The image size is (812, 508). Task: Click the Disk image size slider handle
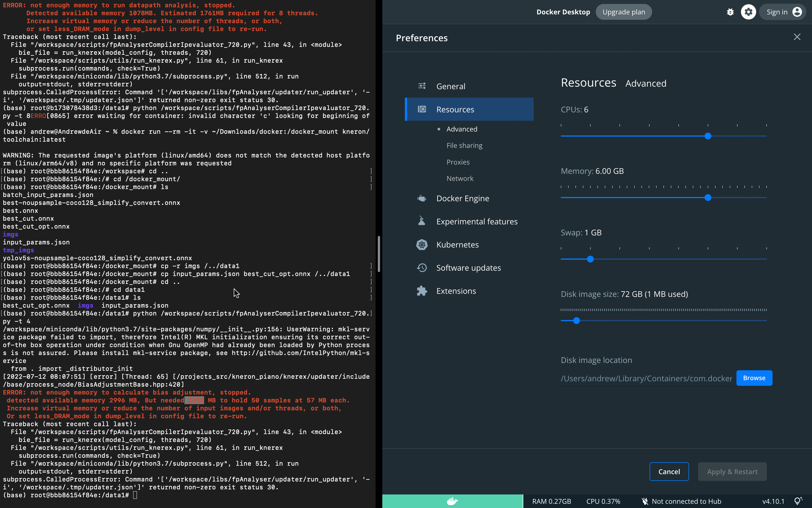pos(576,321)
